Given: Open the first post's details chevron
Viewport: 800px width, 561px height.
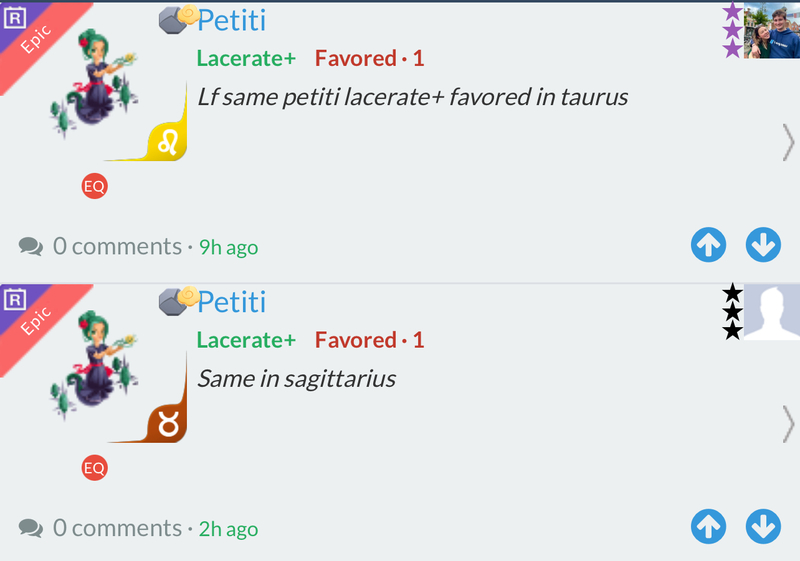Looking at the screenshot, I should (788, 144).
